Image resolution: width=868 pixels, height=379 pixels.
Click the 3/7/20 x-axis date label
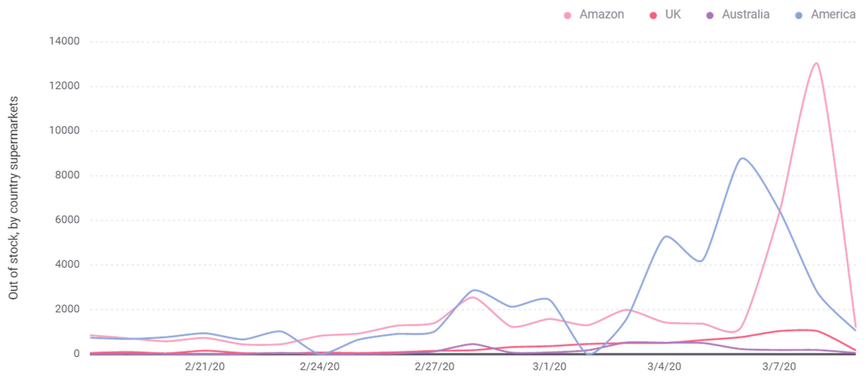pyautogui.click(x=779, y=366)
